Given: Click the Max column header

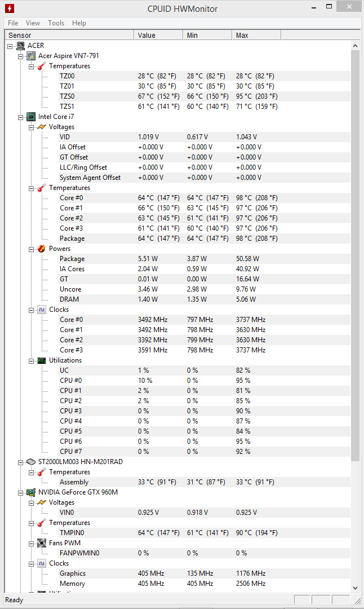Looking at the screenshot, I should tap(256, 36).
